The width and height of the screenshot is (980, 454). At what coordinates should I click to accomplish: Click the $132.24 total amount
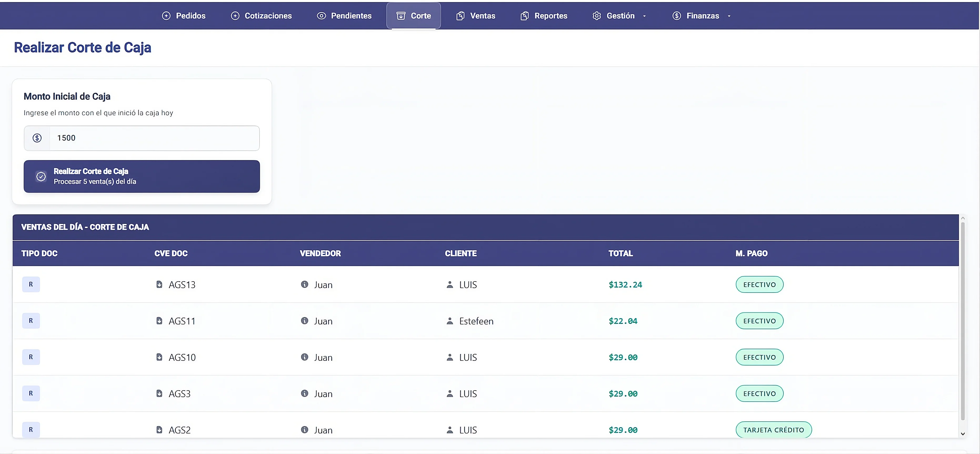pyautogui.click(x=625, y=285)
